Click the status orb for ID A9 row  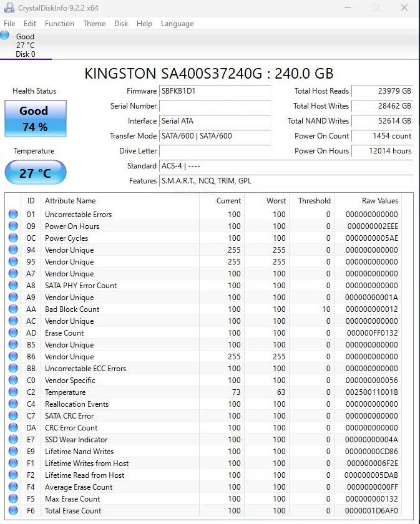pyautogui.click(x=13, y=297)
